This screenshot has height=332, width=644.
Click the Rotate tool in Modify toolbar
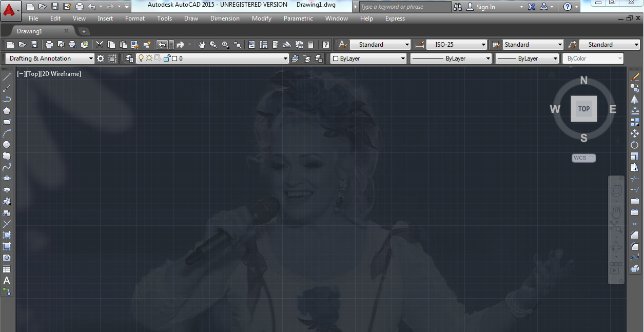point(635,145)
